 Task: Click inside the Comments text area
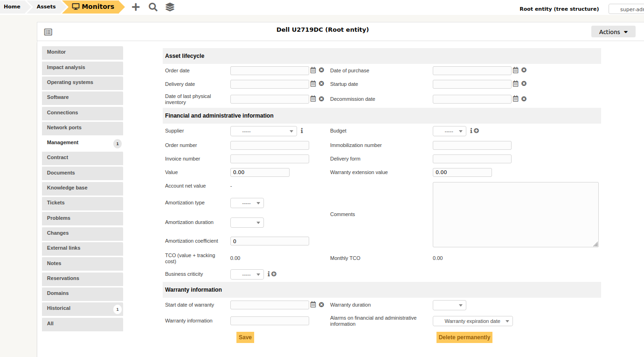[x=515, y=214]
